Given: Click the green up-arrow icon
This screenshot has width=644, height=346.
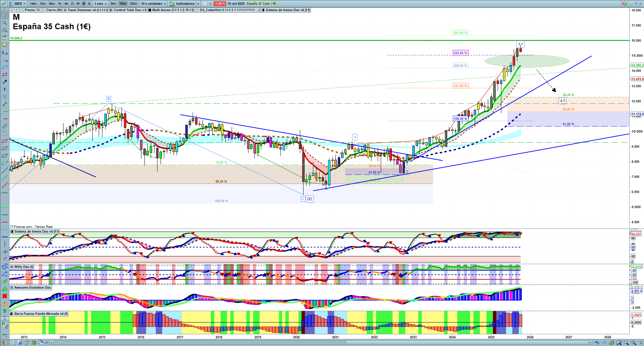Looking at the screenshot, I should coord(16,10).
